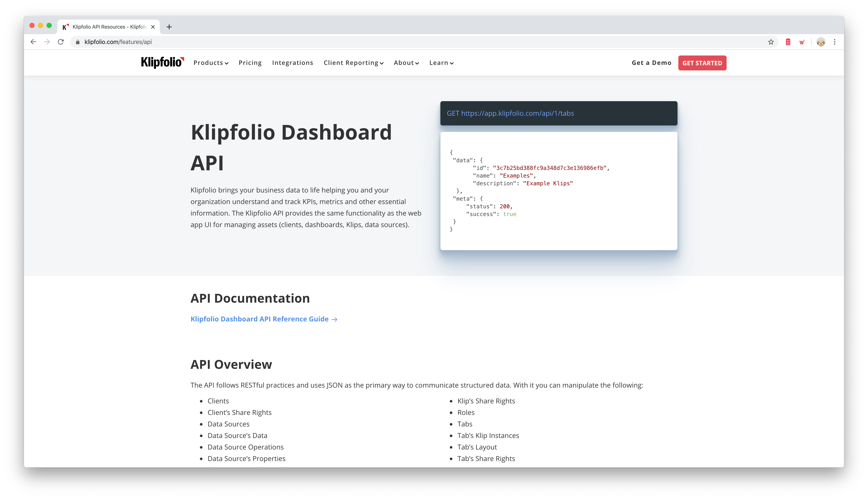868x499 pixels.
Task: Open the Klipfolio Dashboard API Reference Guide link
Action: click(x=264, y=319)
